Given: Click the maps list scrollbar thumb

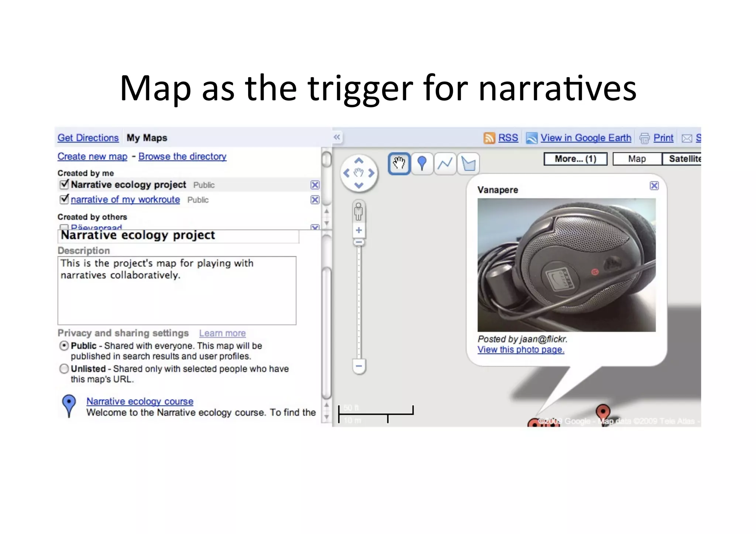Looking at the screenshot, I should click(x=326, y=159).
